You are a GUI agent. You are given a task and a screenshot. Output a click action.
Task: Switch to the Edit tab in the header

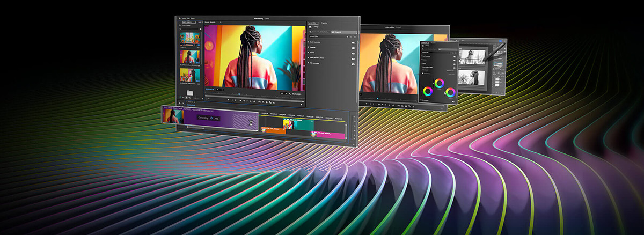[x=188, y=18]
